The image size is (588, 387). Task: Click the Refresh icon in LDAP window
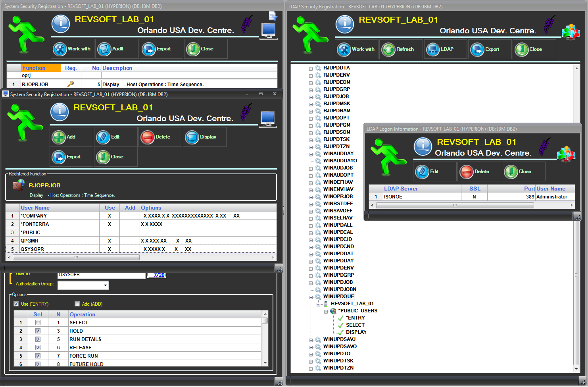pyautogui.click(x=388, y=50)
